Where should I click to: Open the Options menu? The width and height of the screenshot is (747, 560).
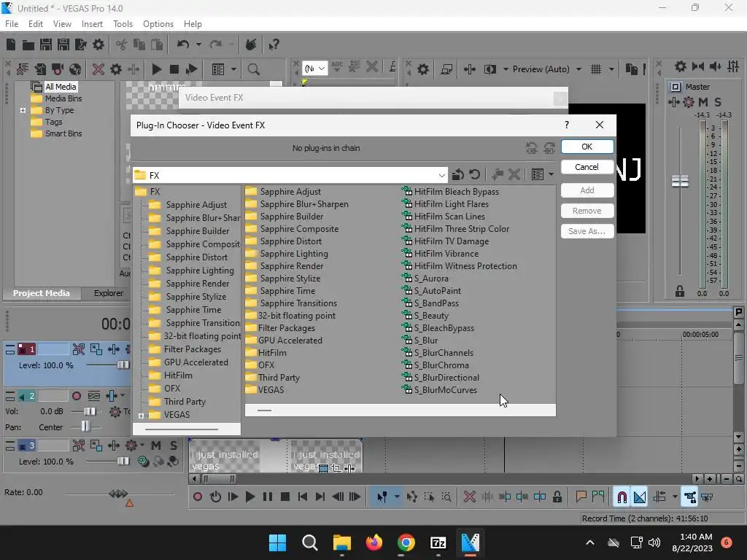point(158,24)
